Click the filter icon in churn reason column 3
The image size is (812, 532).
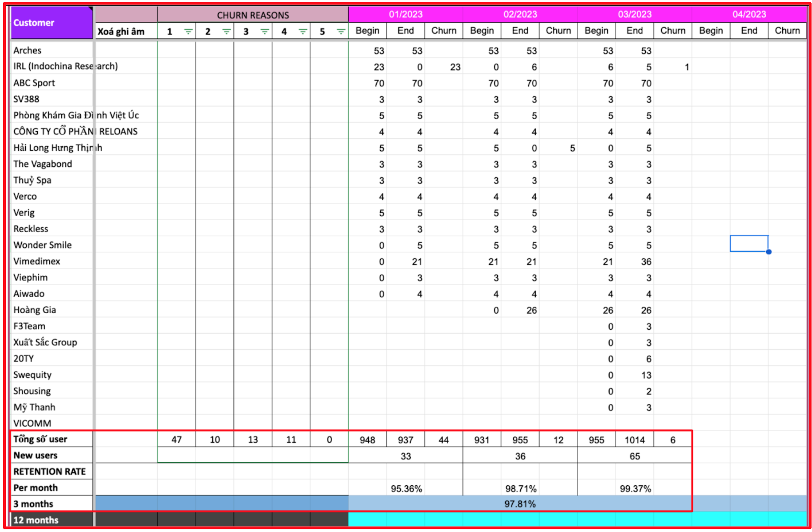tap(265, 32)
